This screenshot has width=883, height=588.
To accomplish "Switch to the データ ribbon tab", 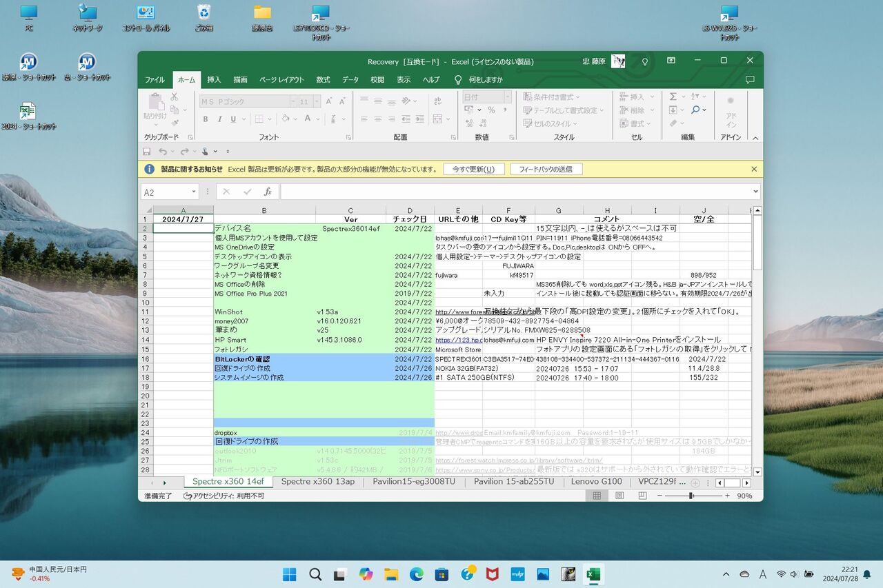I will [350, 80].
